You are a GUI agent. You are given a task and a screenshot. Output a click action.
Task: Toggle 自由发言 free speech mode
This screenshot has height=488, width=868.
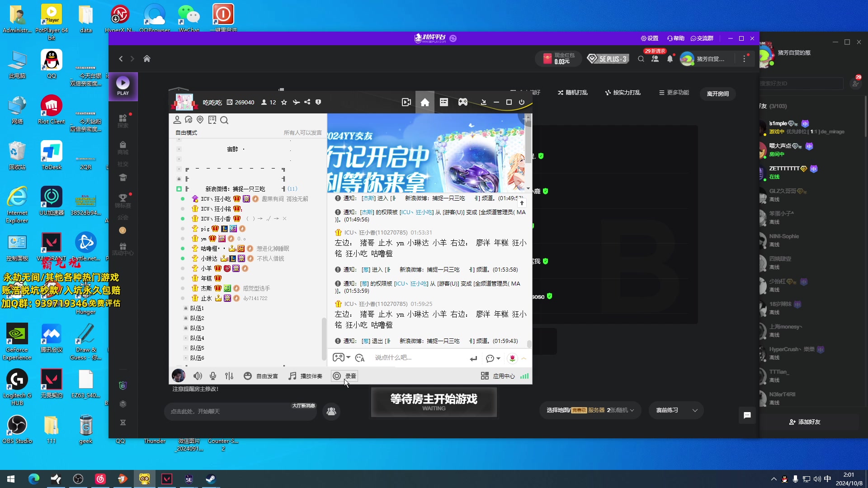[x=261, y=376]
